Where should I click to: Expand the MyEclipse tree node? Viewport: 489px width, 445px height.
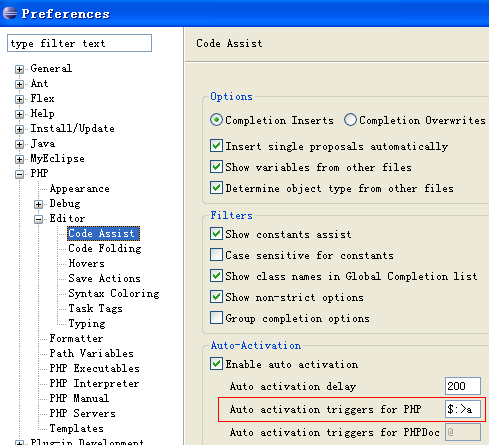[x=19, y=159]
